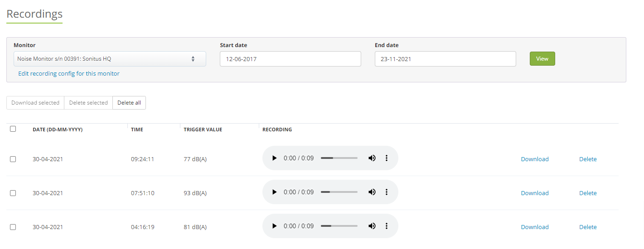This screenshot has width=644, height=249.
Task: Mute the 77 dB(A) recording audio
Action: pyautogui.click(x=372, y=158)
